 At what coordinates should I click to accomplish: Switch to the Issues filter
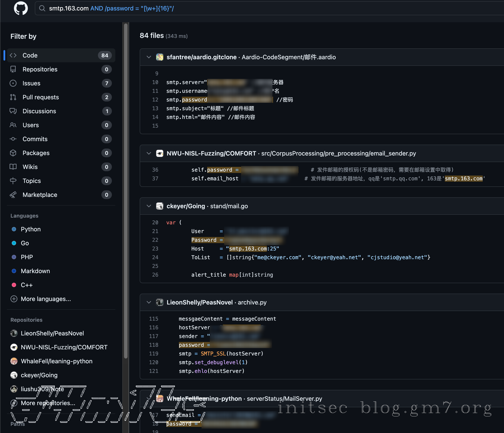31,83
